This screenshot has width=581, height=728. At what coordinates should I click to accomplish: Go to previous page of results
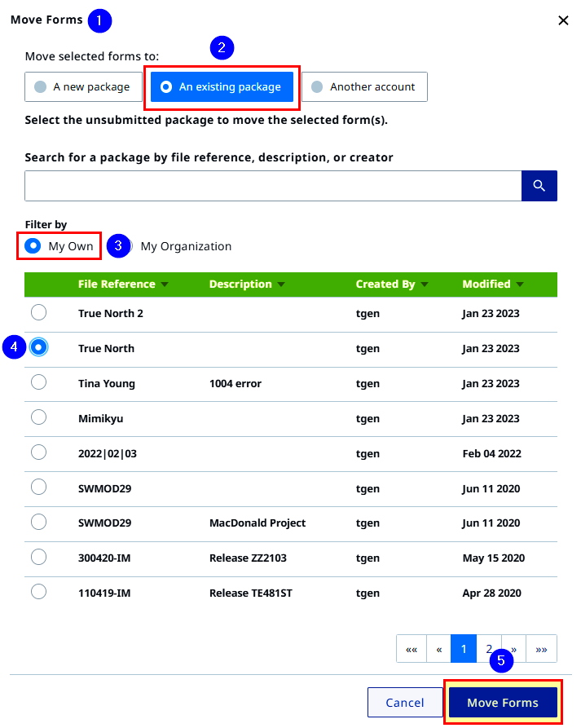click(439, 649)
